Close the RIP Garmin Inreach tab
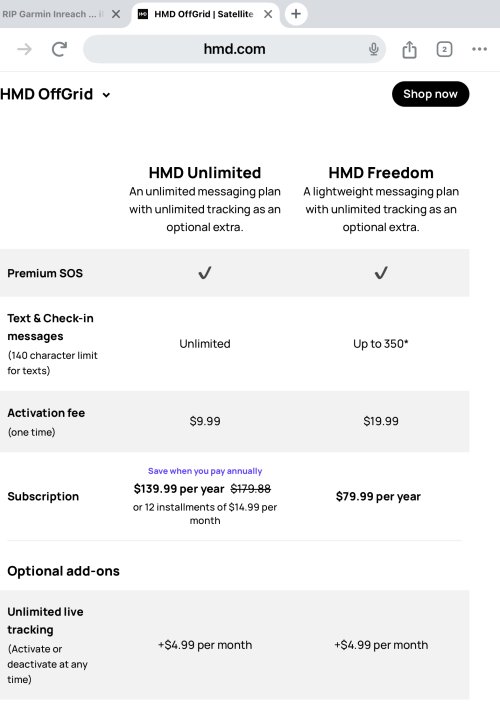Viewport: 500px width, 719px height. pyautogui.click(x=116, y=14)
